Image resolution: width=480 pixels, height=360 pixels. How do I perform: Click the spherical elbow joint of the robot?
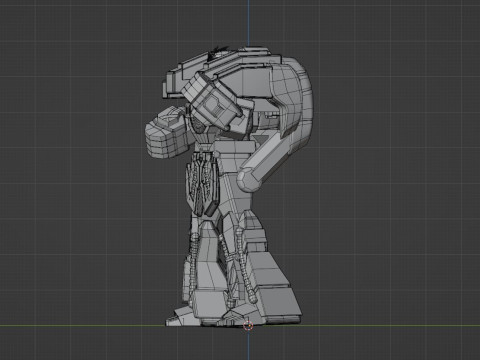[248, 179]
